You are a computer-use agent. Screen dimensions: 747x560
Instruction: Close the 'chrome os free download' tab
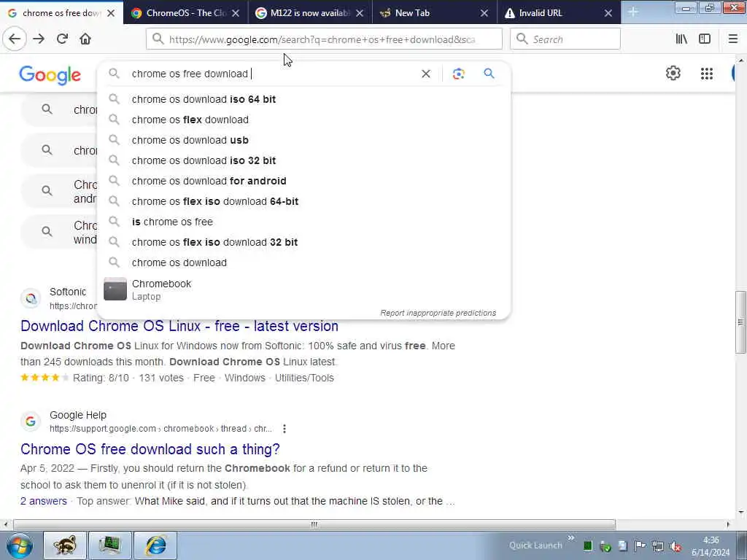[x=111, y=13]
